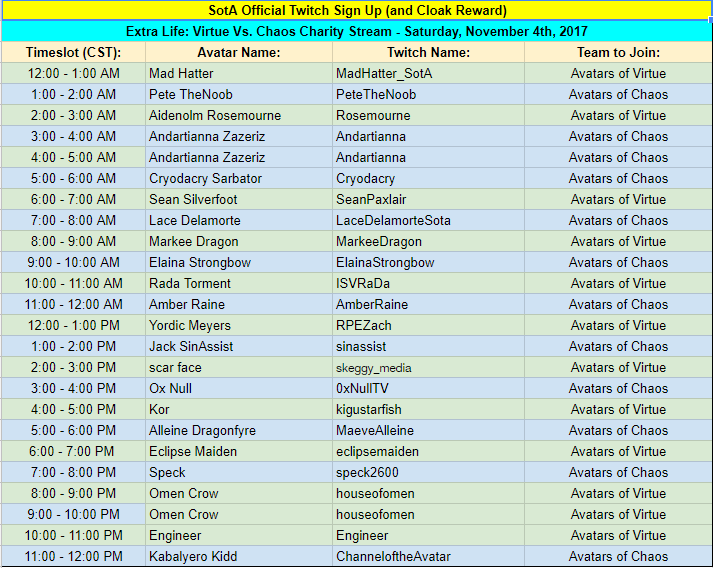Image resolution: width=713 pixels, height=568 pixels.
Task: Select the 'Extra Life: Virtue Vs. Chaos' subtitle row
Action: point(356,31)
